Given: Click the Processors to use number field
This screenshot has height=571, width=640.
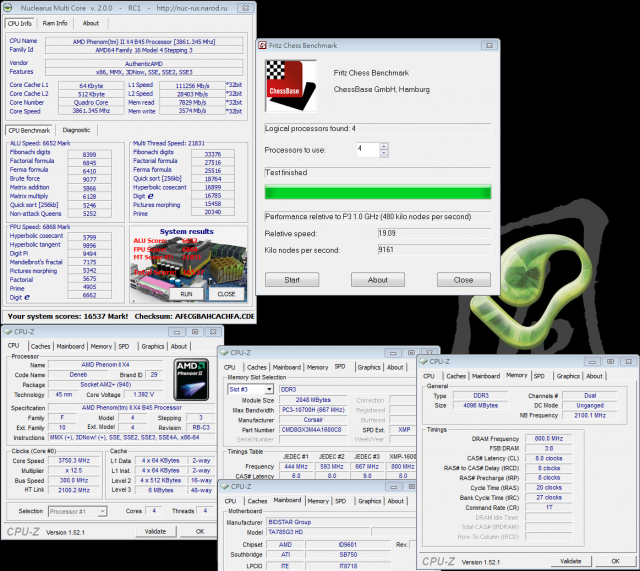Looking at the screenshot, I should point(368,150).
